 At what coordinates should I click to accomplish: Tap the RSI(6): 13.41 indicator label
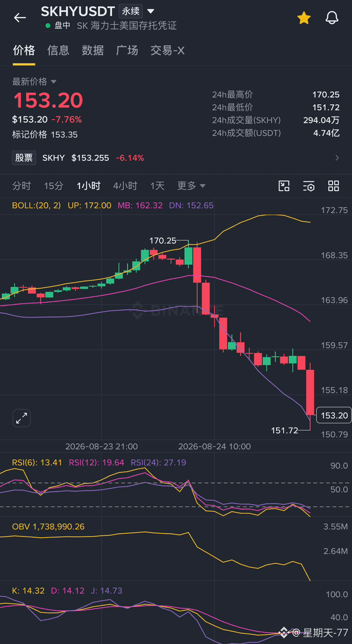pyautogui.click(x=37, y=463)
